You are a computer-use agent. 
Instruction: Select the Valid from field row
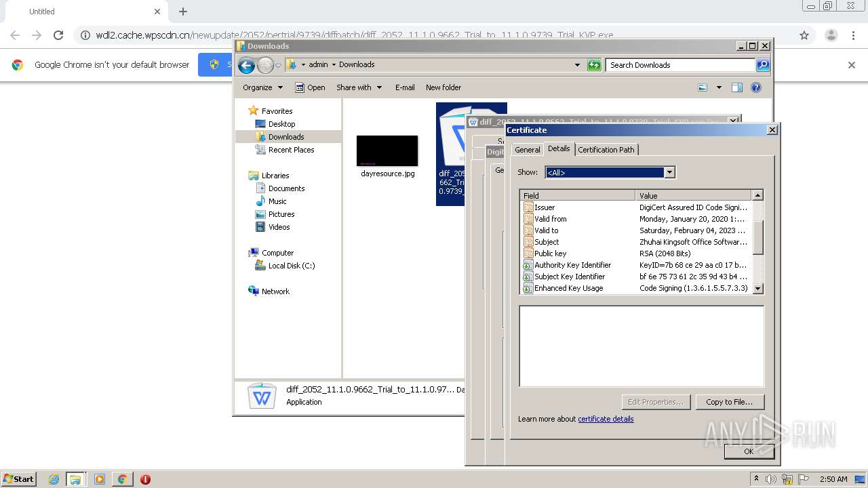[636, 219]
